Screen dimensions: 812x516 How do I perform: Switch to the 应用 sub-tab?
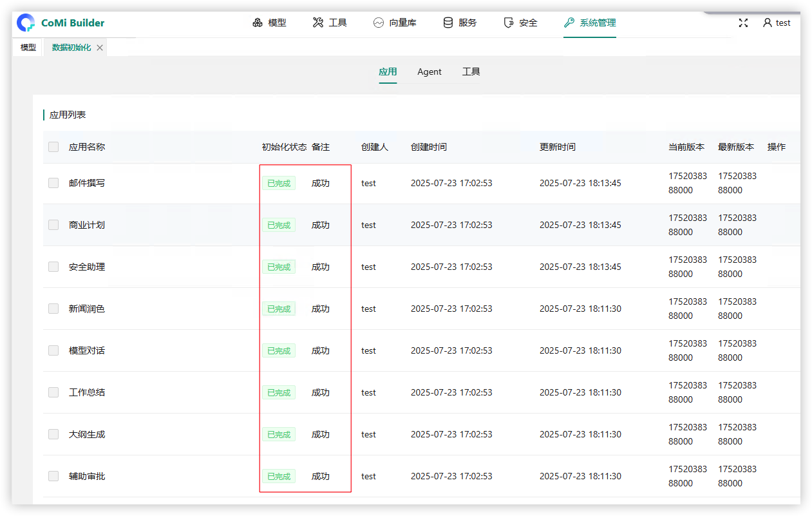(x=388, y=72)
